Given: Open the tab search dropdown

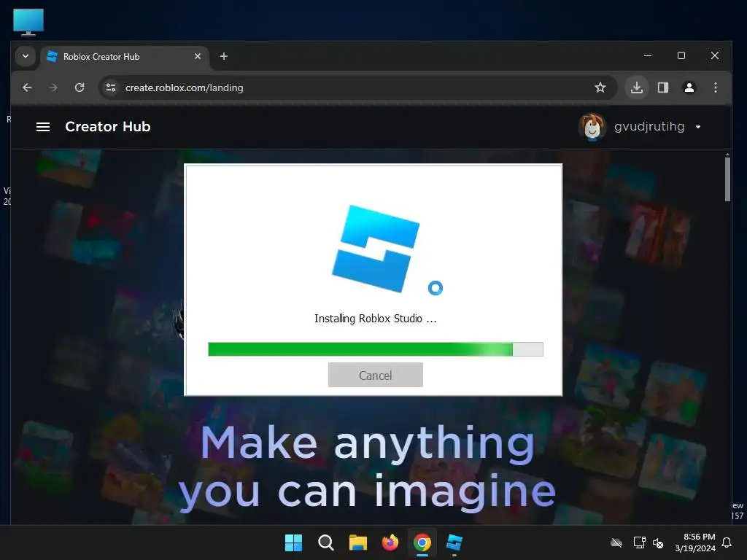Looking at the screenshot, I should pos(26,56).
